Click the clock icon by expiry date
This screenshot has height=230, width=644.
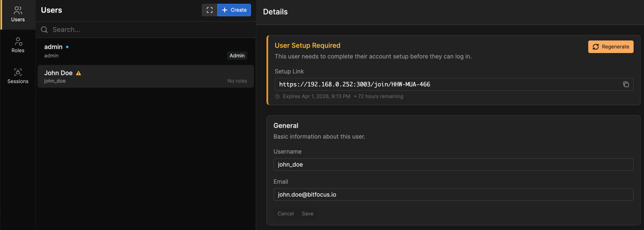pos(278,96)
